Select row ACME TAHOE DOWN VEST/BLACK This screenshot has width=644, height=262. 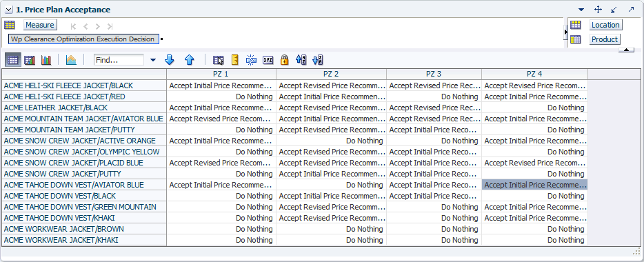[x=84, y=196]
